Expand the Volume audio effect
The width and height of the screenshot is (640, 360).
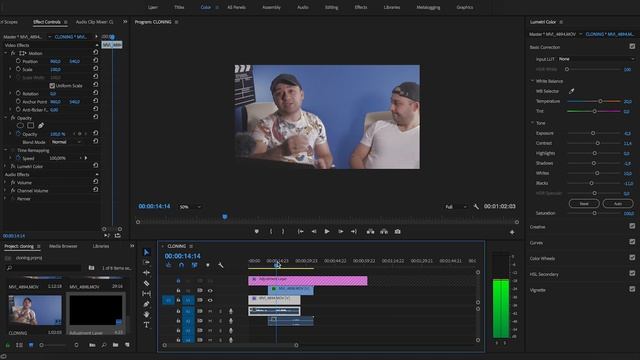[x=6, y=182]
